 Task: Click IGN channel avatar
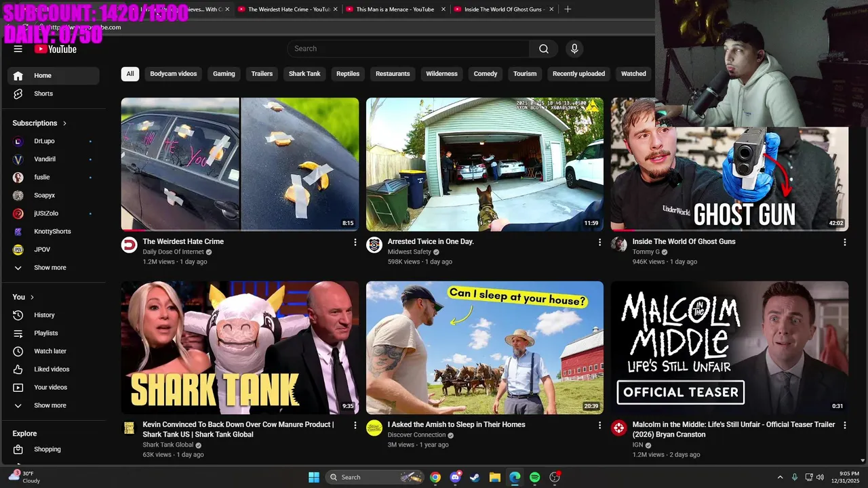point(619,428)
